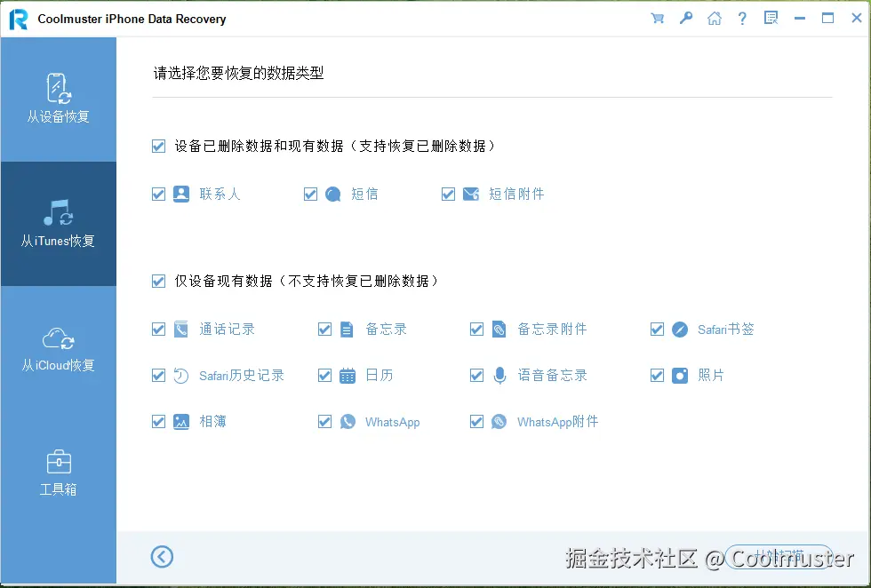Image resolution: width=871 pixels, height=588 pixels.
Task: Disable the 短信附件 checkbox
Action: pyautogui.click(x=449, y=194)
